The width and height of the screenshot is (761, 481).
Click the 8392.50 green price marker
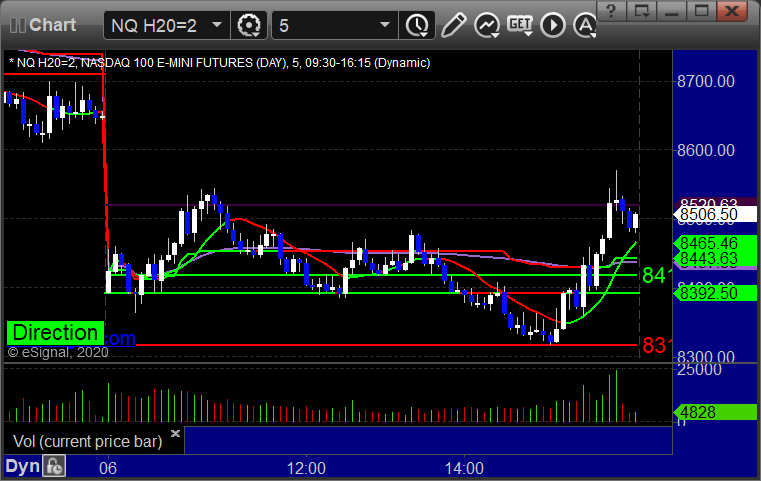(708, 293)
